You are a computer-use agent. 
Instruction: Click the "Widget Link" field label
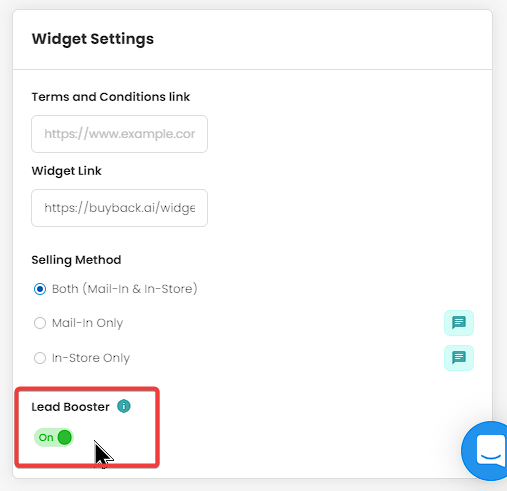(66, 171)
